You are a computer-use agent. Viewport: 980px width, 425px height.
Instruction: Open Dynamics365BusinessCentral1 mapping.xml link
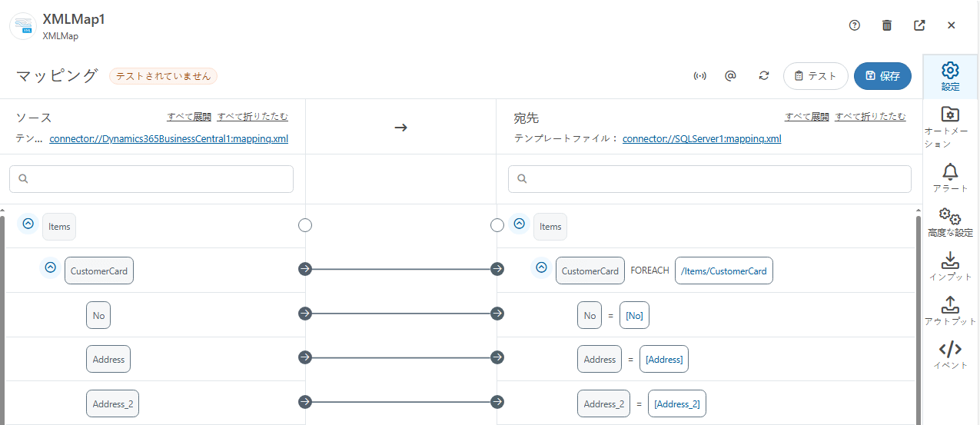[169, 139]
